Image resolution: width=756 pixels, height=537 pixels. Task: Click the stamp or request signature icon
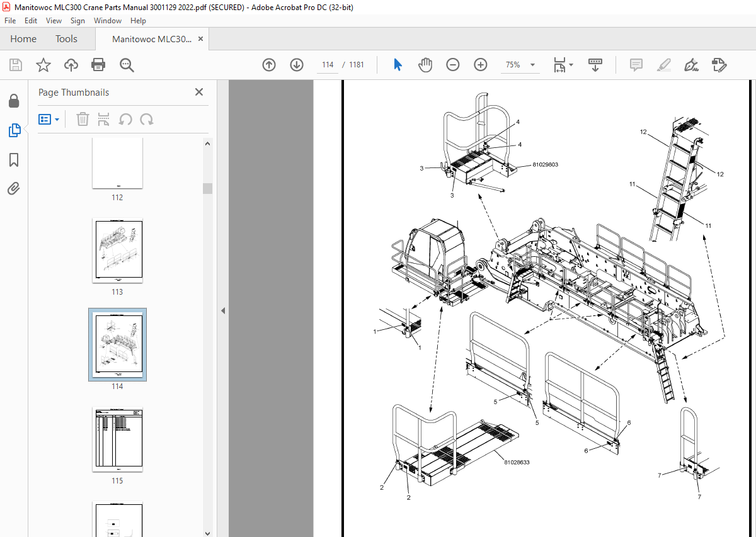coord(719,65)
